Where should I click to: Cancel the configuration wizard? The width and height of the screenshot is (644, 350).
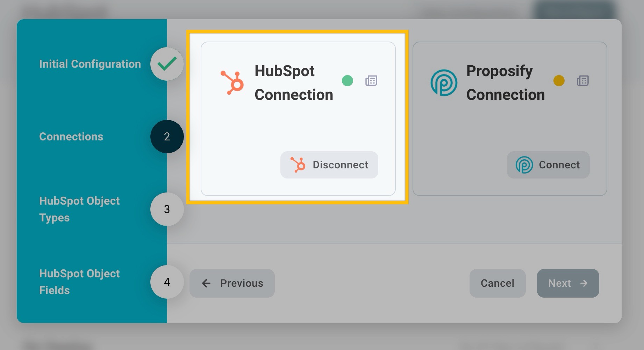click(x=497, y=283)
